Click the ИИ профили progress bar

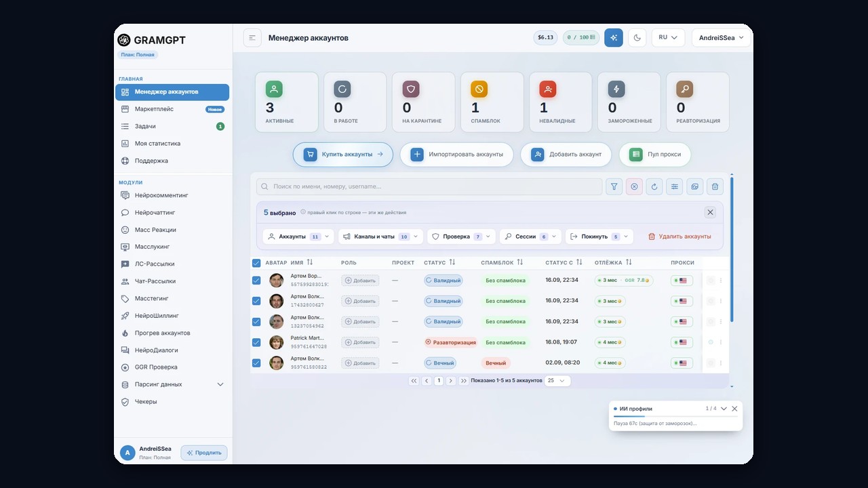(675, 416)
